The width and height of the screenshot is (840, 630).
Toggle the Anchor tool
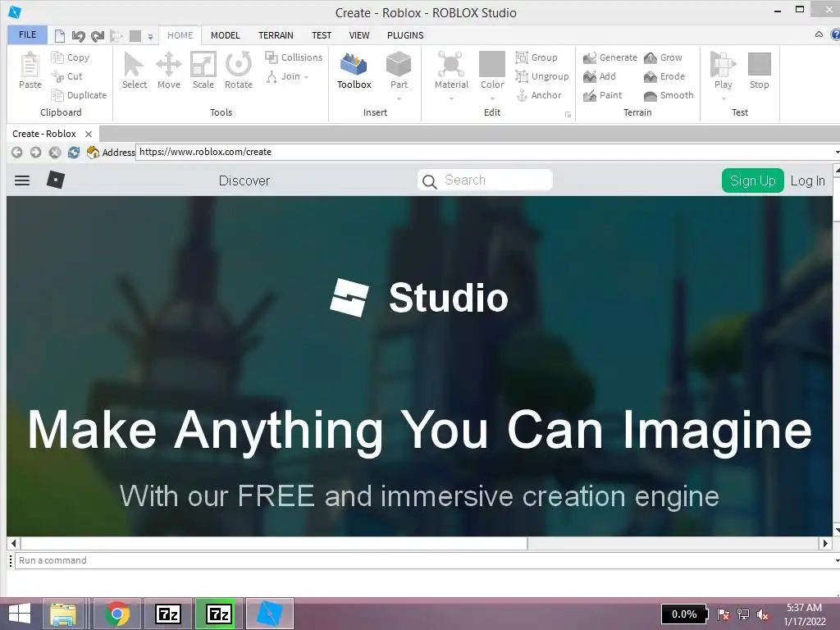(539, 95)
